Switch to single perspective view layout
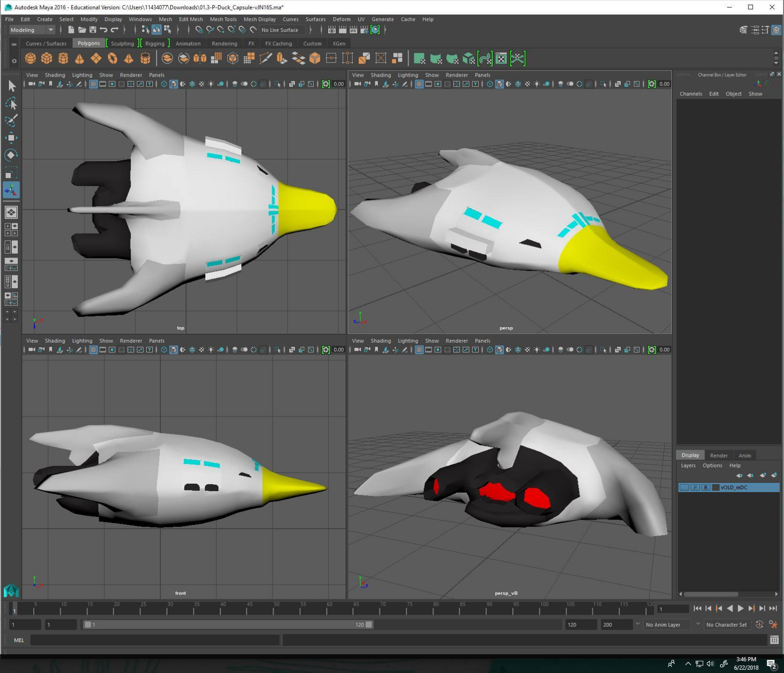Screen dimensions: 784x673 click(x=11, y=212)
